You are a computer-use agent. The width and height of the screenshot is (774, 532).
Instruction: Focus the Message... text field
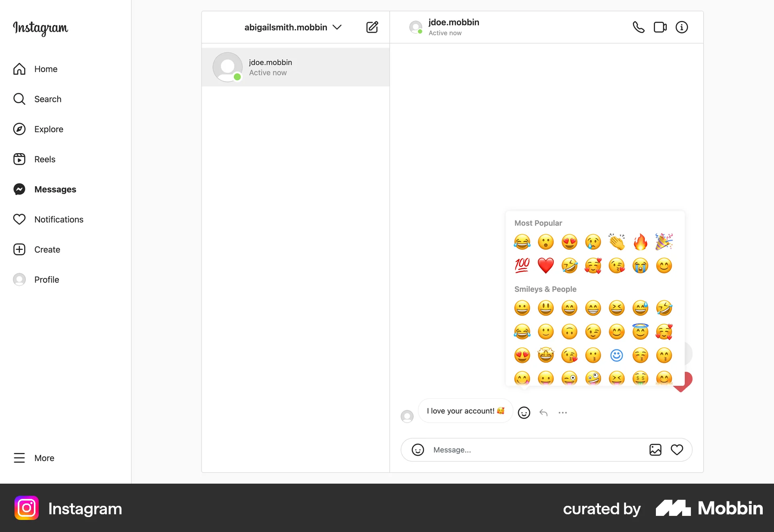tap(536, 450)
